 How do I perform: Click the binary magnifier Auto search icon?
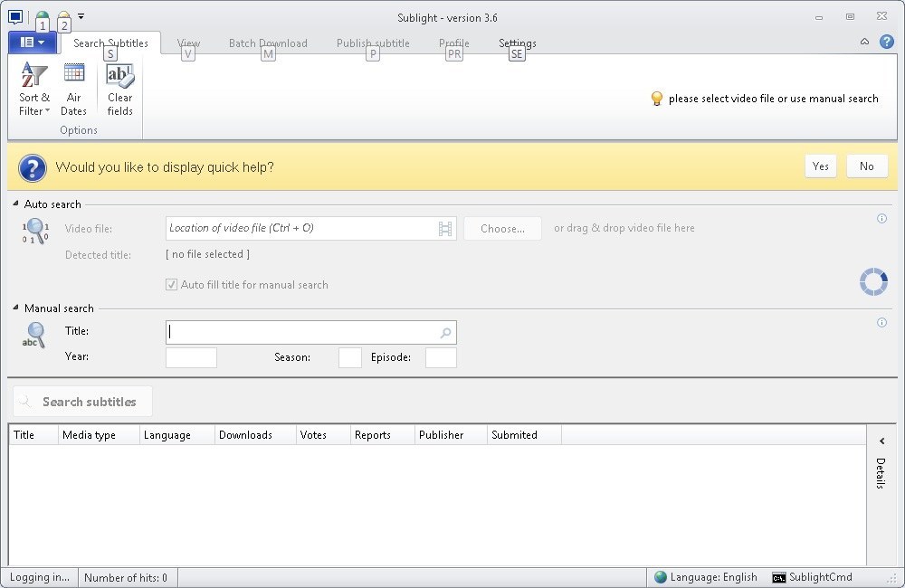[35, 231]
